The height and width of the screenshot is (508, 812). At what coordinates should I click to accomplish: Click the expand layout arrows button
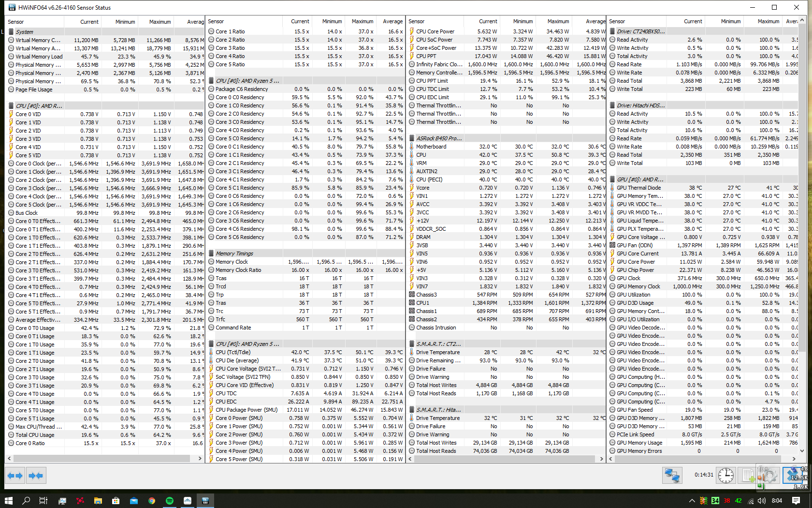click(x=15, y=476)
